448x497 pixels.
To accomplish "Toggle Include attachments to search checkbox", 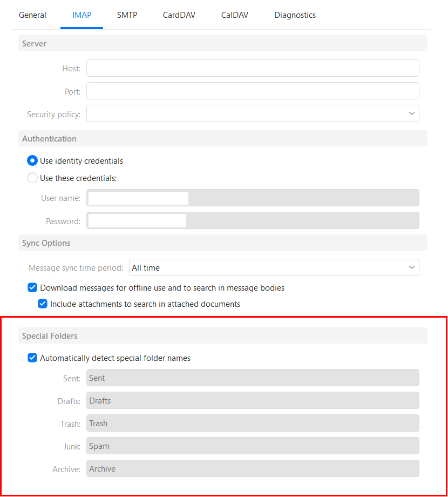I will 43,304.
